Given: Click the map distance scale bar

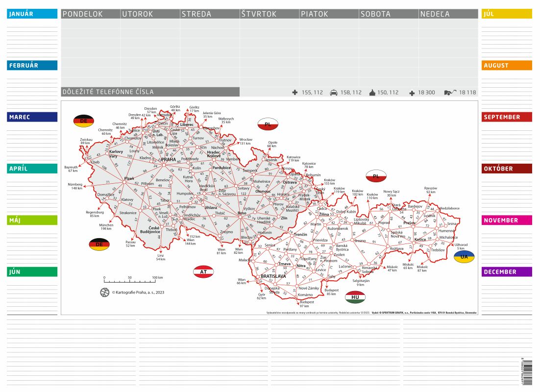Looking at the screenshot, I should coord(130,281).
